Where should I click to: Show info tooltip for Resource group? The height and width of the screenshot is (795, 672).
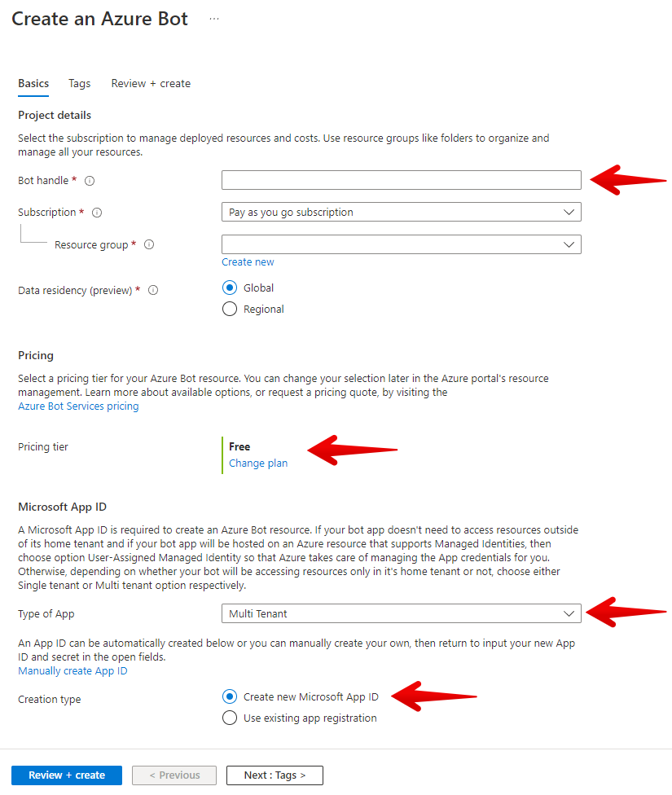pyautogui.click(x=149, y=244)
